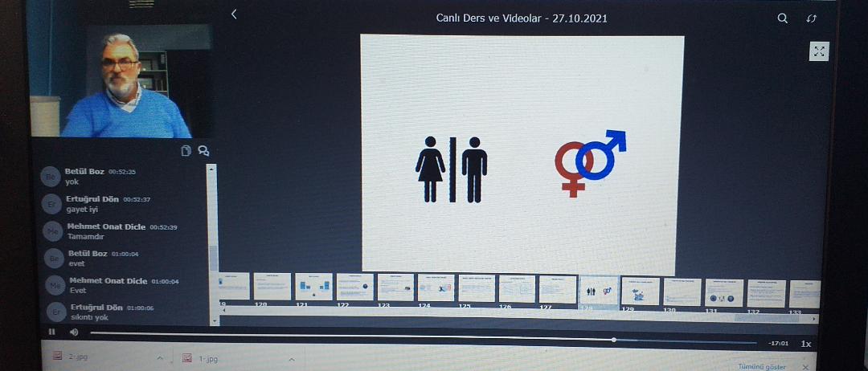The height and width of the screenshot is (371, 868).
Task: Open slide thumbnail 129
Action: pos(641,291)
